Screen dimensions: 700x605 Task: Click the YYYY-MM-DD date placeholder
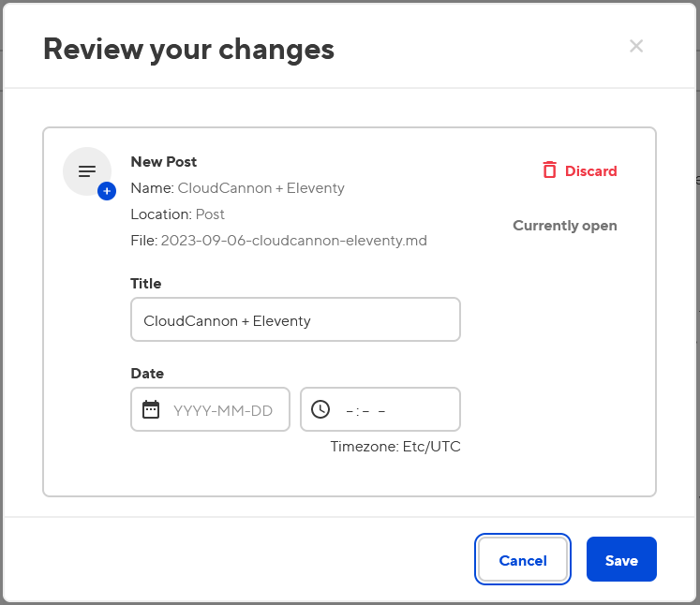[223, 410]
